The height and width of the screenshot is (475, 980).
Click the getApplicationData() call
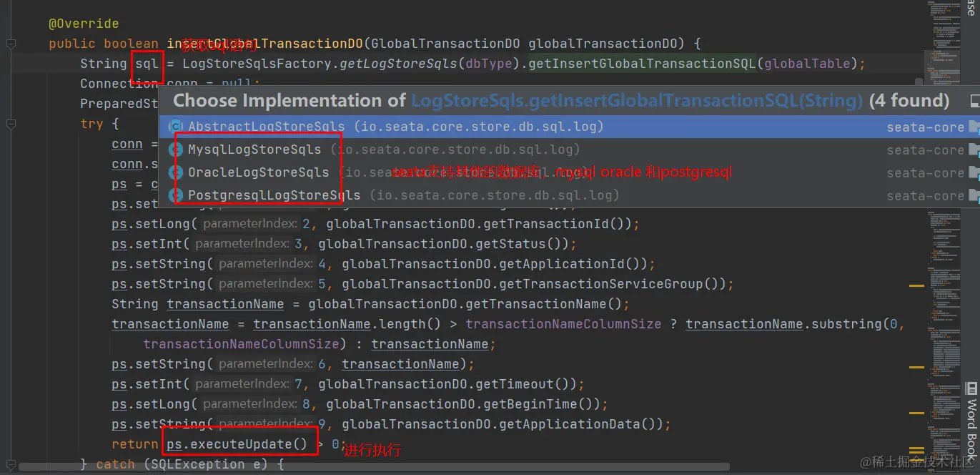coord(581,424)
